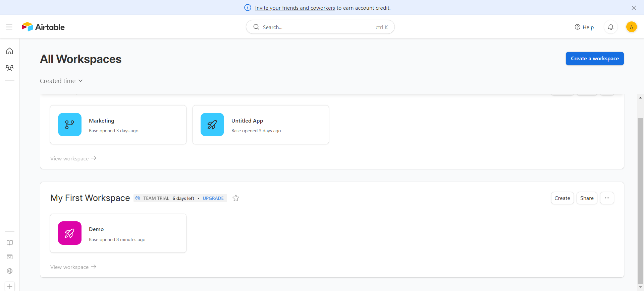
Task: Click the scrollbar down arrow
Action: click(640, 287)
